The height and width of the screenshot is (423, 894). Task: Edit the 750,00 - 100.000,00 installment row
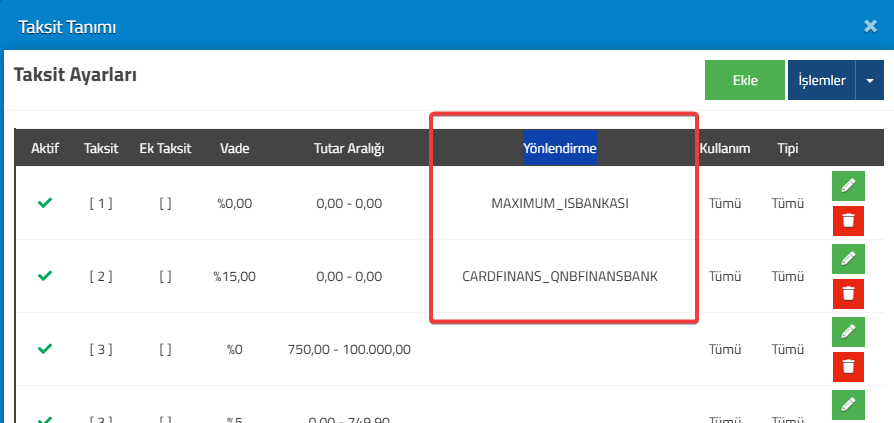tap(848, 332)
